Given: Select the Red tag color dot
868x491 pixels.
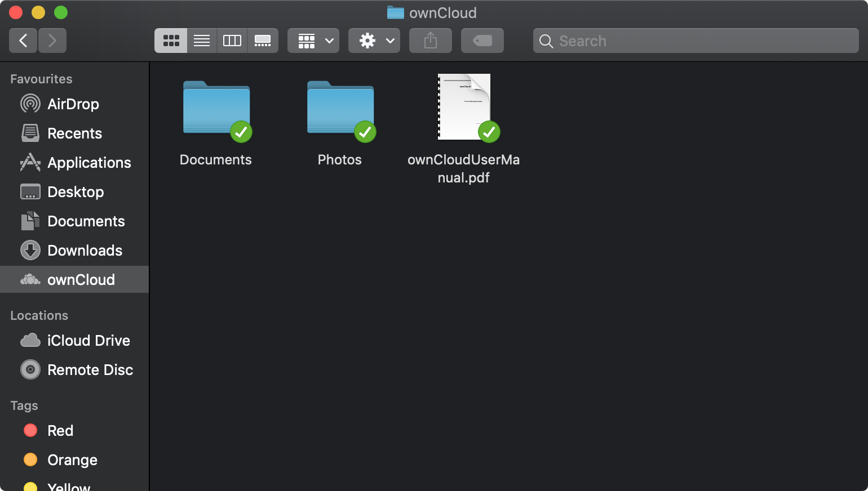Looking at the screenshot, I should [x=30, y=430].
